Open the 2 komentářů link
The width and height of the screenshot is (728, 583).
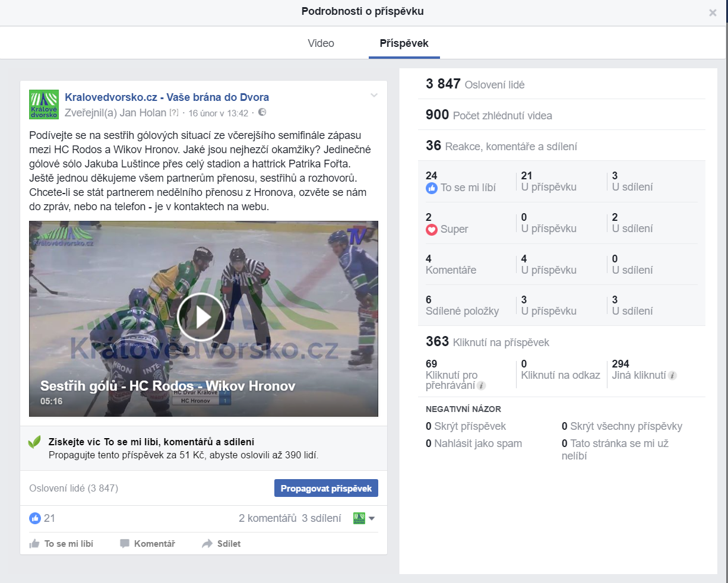[267, 518]
